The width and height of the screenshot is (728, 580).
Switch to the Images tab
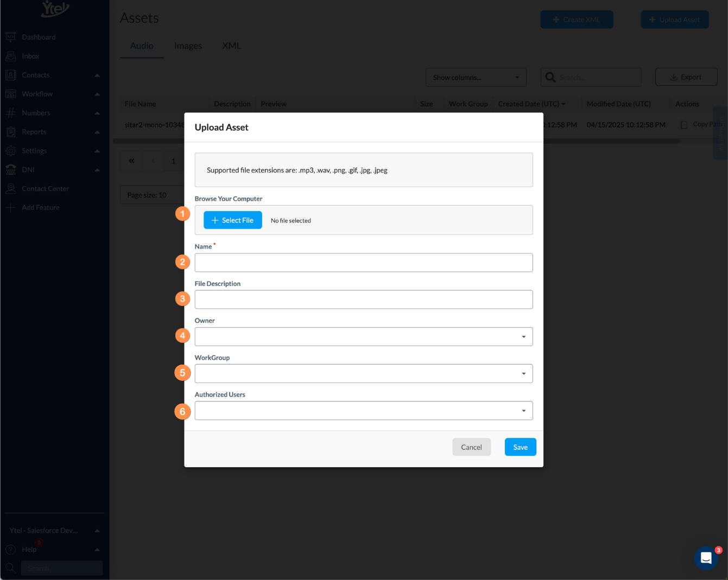pos(188,46)
